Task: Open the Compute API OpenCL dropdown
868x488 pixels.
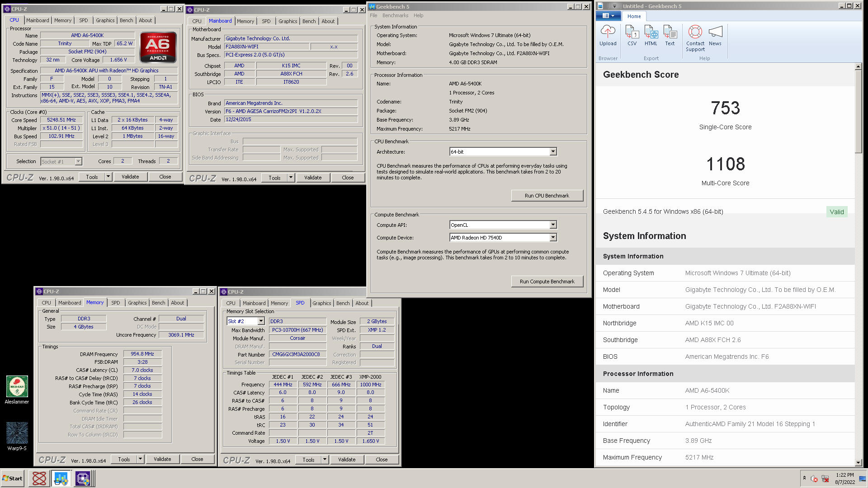Action: point(553,225)
